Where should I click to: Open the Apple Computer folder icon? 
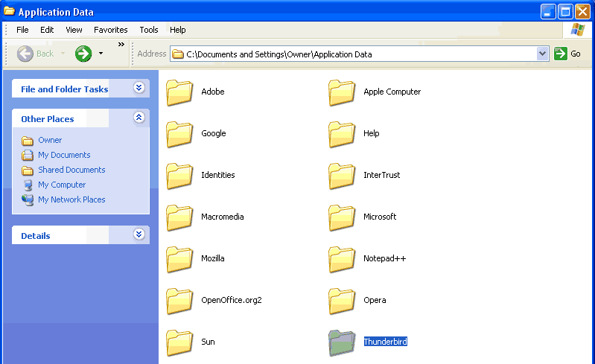342,92
